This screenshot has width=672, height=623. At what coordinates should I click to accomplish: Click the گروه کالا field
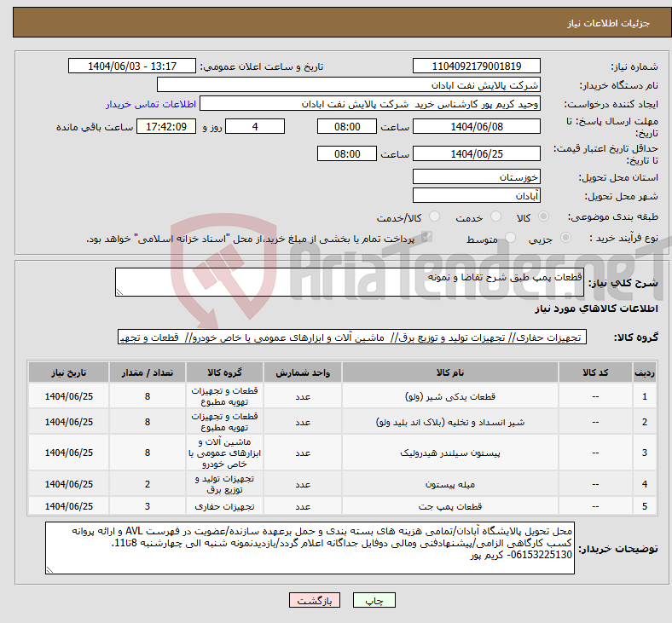point(352,337)
